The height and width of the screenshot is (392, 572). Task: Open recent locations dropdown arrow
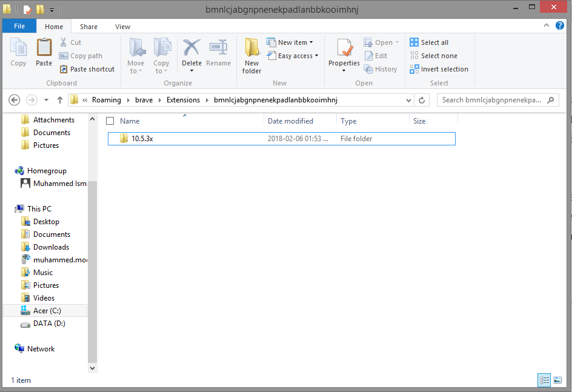coord(46,100)
